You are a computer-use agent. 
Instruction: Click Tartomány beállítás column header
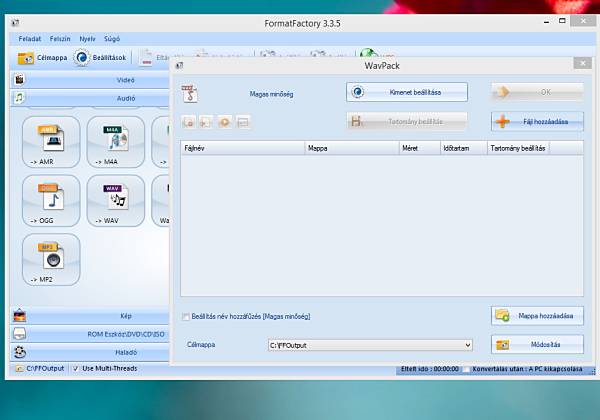coord(518,148)
